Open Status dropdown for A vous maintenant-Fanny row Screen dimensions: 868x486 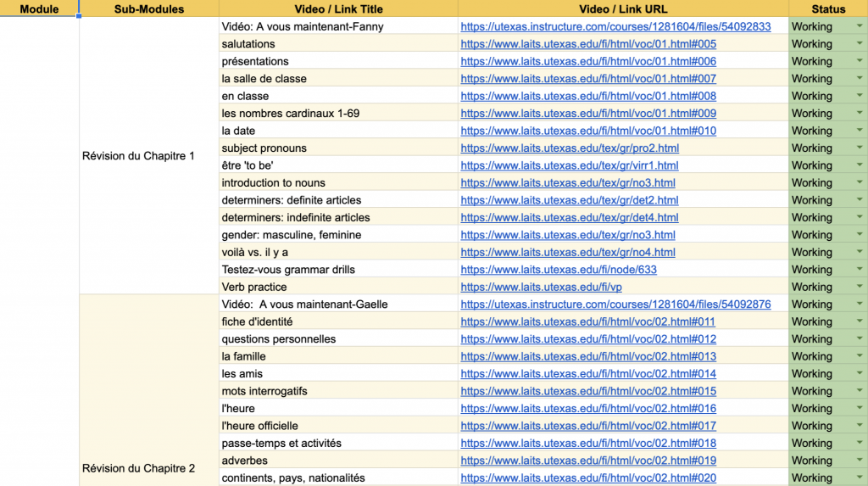coord(860,26)
